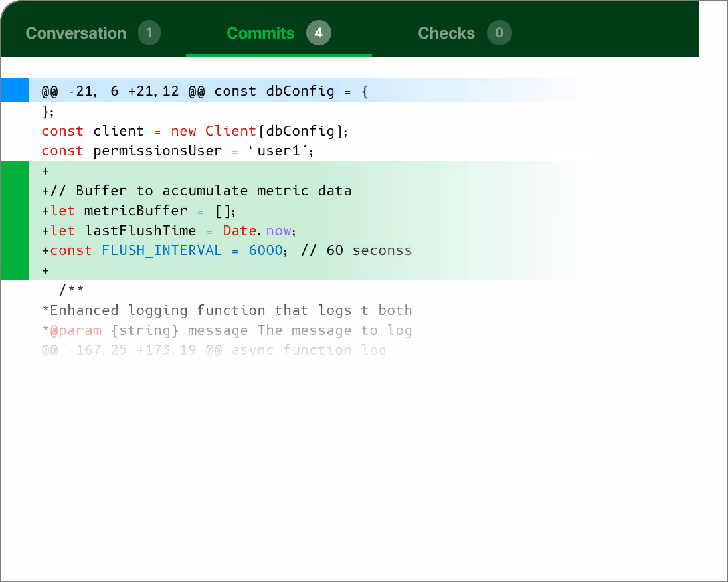The height and width of the screenshot is (582, 728).
Task: Click line 'const client = new Client[dbConfig];'
Action: point(195,131)
